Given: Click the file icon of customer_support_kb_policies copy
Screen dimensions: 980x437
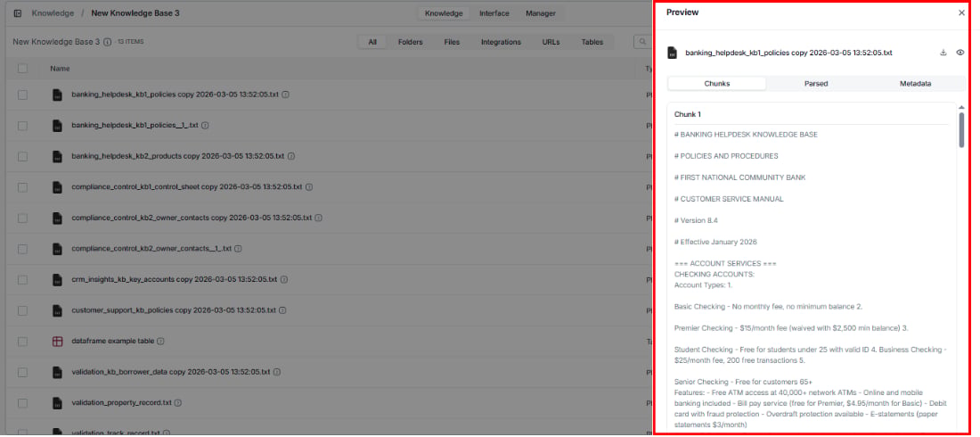Looking at the screenshot, I should point(58,310).
